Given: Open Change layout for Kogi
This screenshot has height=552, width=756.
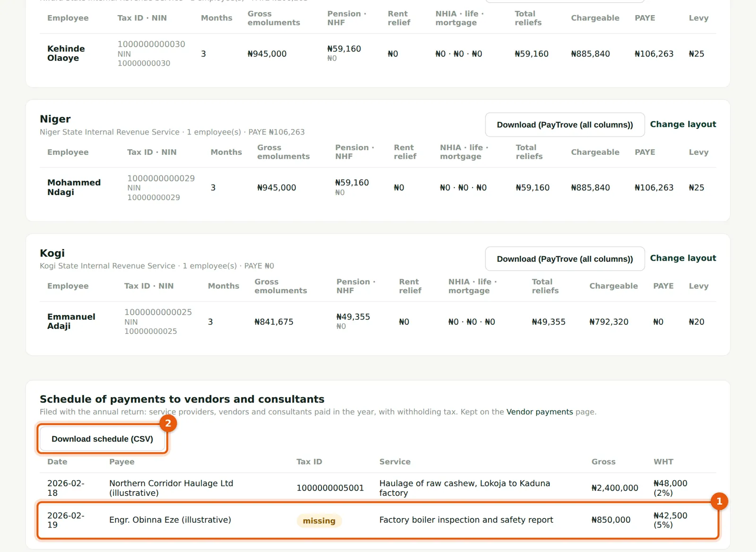Looking at the screenshot, I should coord(683,258).
